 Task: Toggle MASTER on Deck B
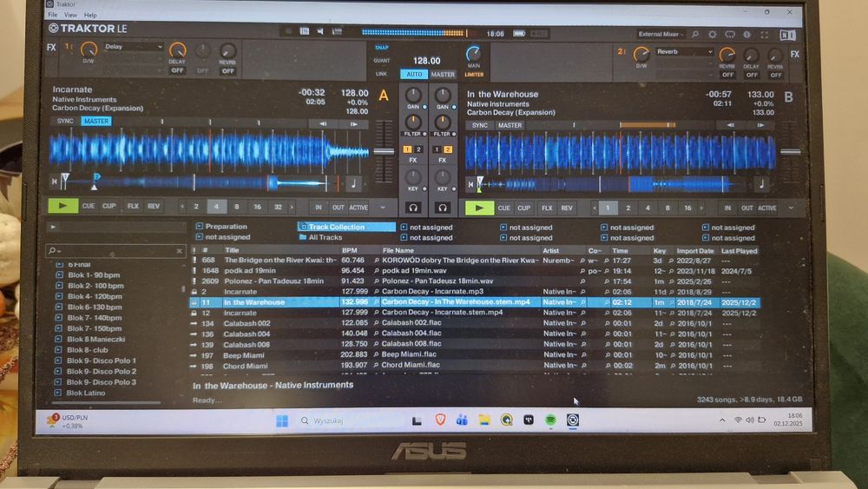[510, 125]
